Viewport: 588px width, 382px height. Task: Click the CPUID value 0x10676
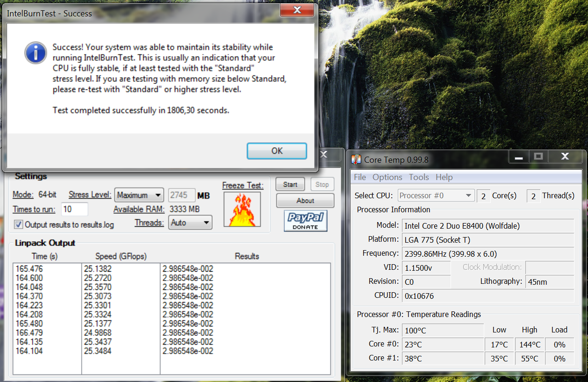point(488,296)
